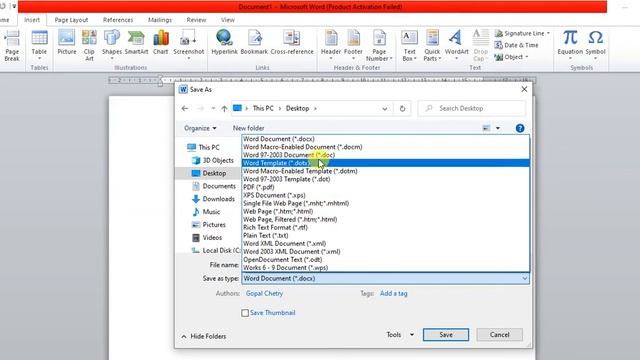Image resolution: width=640 pixels, height=360 pixels.
Task: Open the WordArt gallery
Action: [x=456, y=45]
